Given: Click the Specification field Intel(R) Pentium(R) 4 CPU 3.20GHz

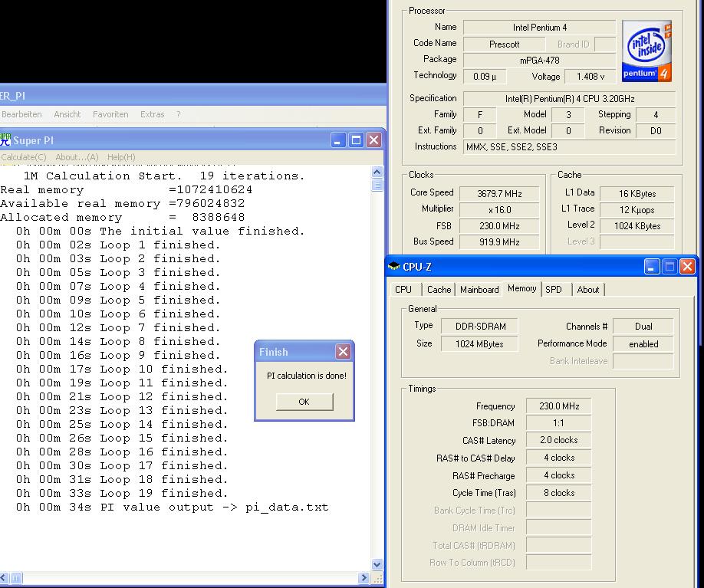Looking at the screenshot, I should (569, 99).
